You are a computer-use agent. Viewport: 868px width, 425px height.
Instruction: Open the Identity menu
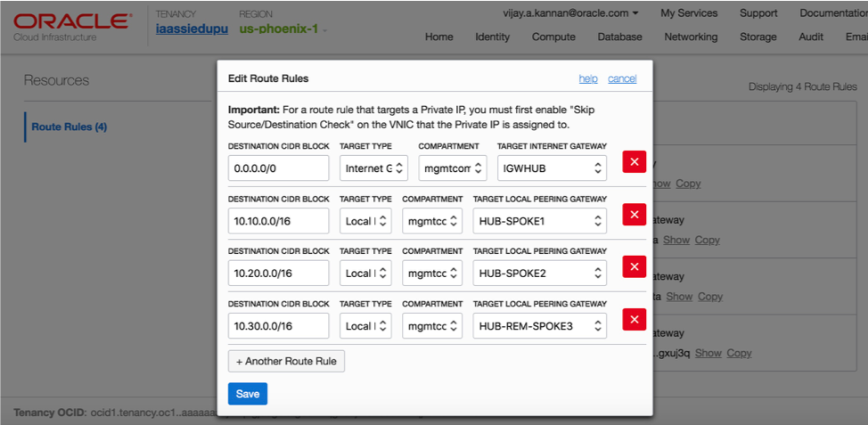point(492,37)
